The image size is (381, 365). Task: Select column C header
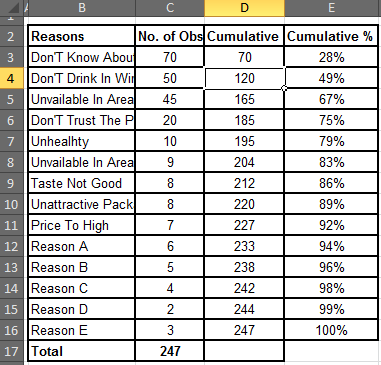(x=170, y=8)
